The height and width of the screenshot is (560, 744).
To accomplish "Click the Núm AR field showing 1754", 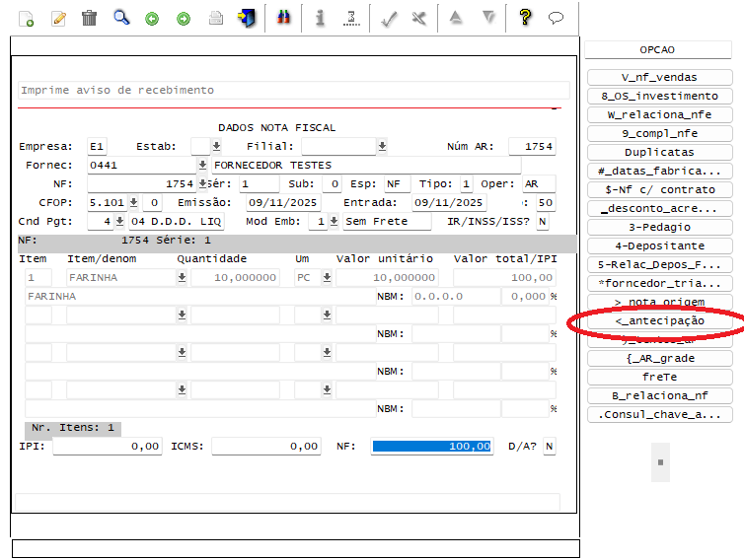I will 532,146.
